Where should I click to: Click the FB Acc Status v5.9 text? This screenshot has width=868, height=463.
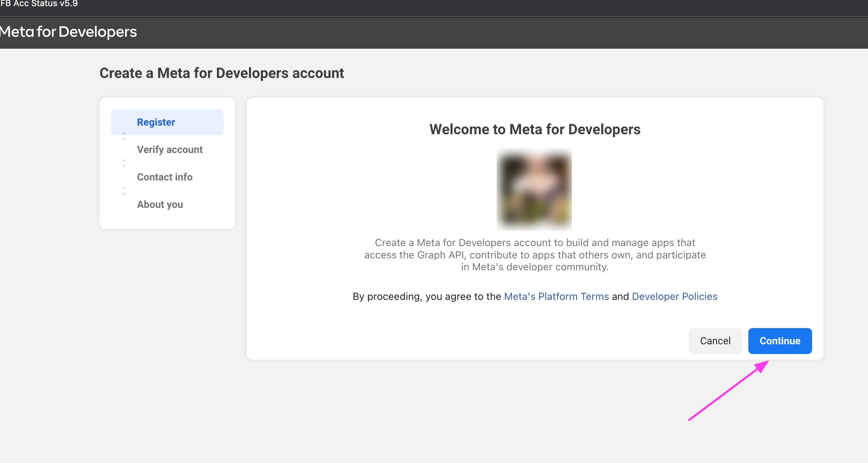(x=39, y=4)
